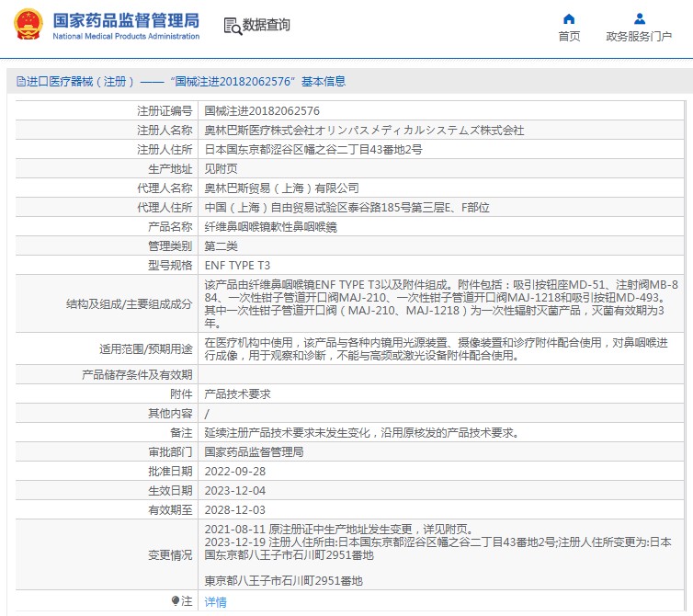This screenshot has width=693, height=616.
Task: Click product name 纤维鼻咽喉镜 value
Action: [x=270, y=227]
